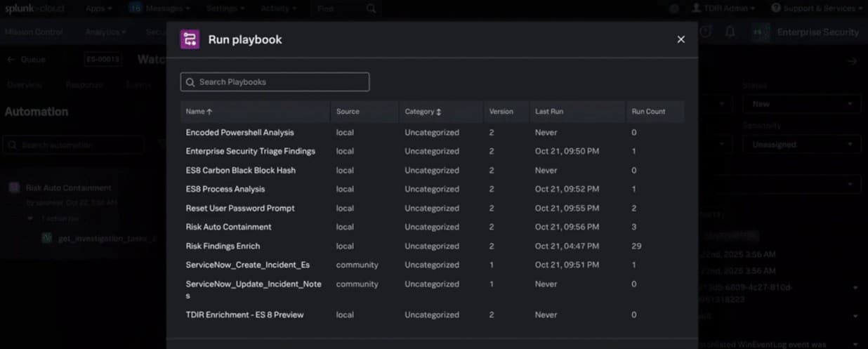Screen dimensions: 868x349
Task: Click the search icon in top bar
Action: coord(371,8)
